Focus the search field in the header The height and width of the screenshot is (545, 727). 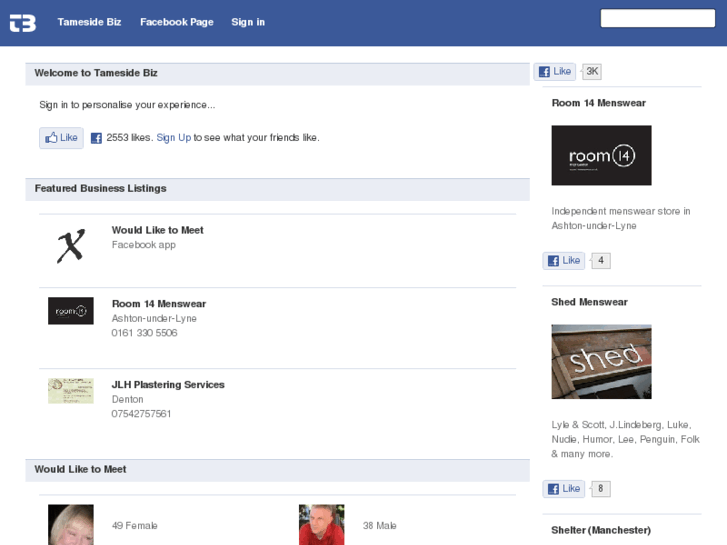(657, 18)
